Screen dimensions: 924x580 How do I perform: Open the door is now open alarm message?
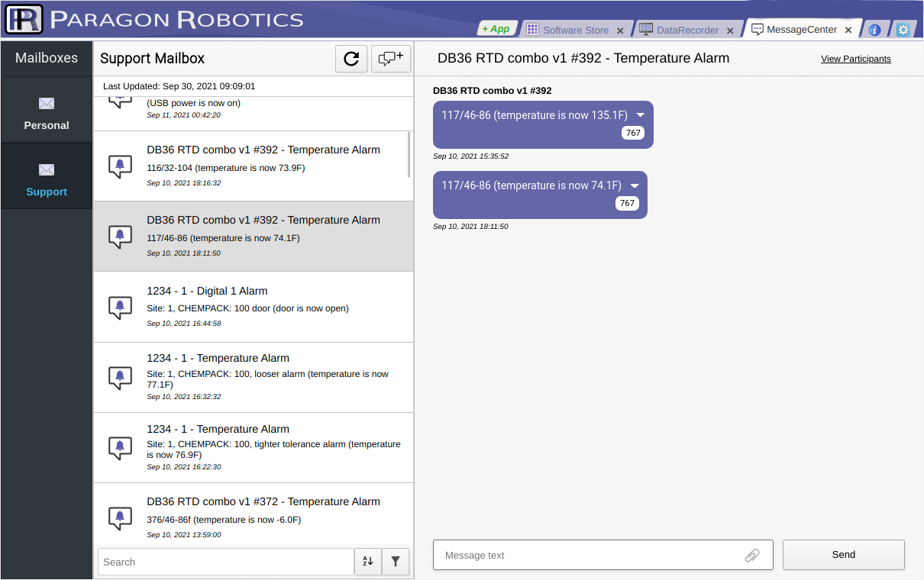click(254, 307)
